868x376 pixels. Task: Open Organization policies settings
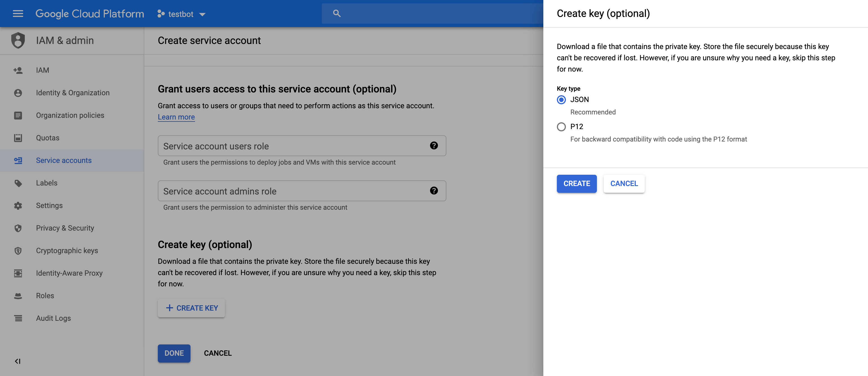[70, 115]
